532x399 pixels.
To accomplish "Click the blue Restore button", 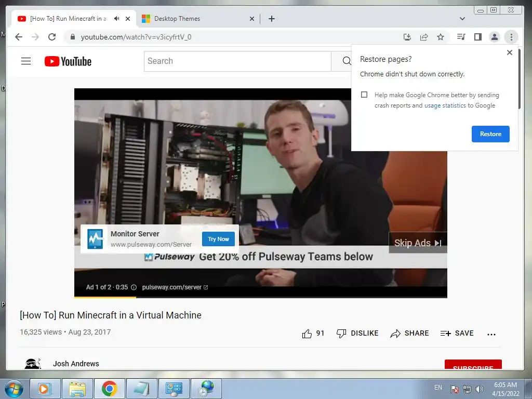I will 490,134.
